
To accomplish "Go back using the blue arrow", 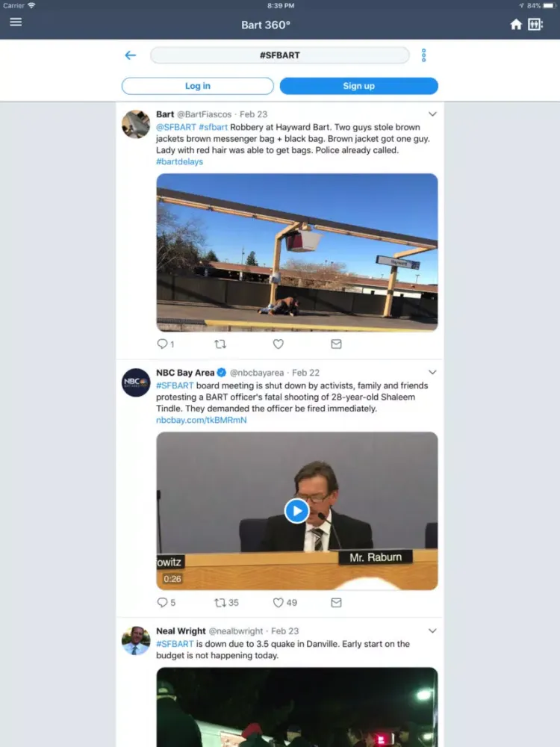I will click(131, 55).
